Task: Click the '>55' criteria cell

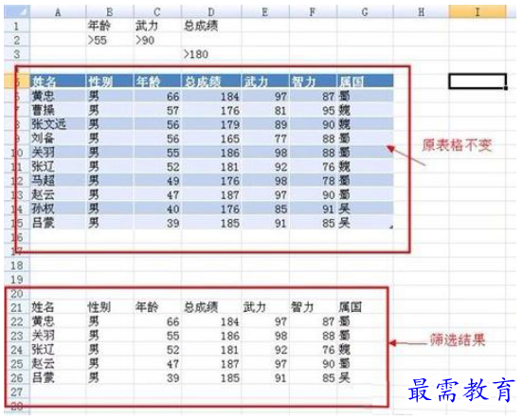Action: [109, 40]
